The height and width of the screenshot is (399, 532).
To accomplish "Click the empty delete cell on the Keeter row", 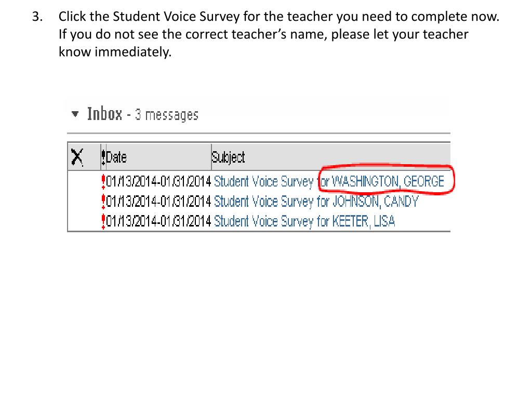I will click(84, 221).
